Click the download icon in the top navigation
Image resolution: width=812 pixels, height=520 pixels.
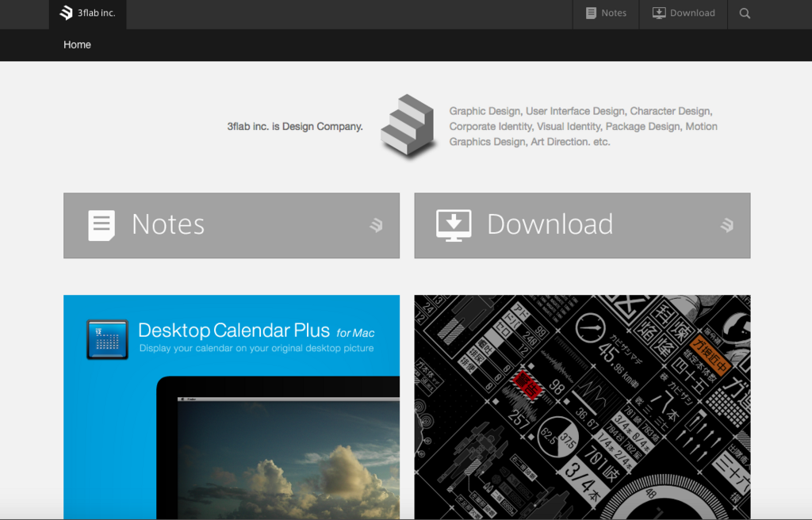[659, 13]
